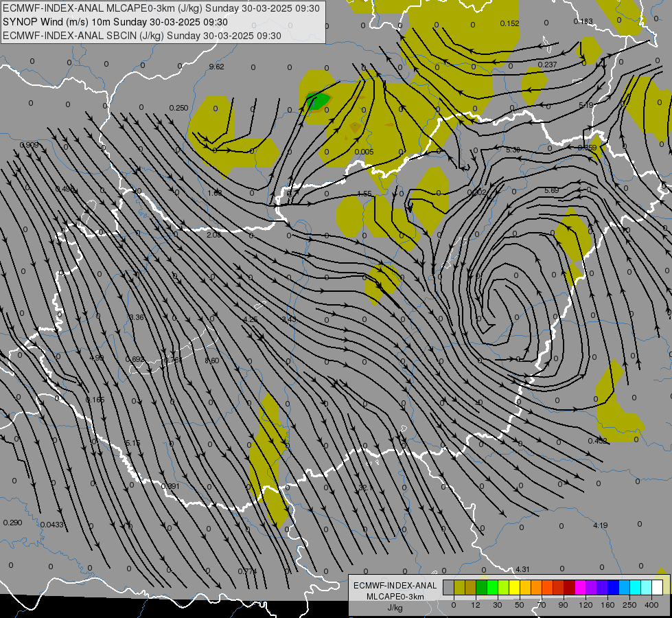Image resolution: width=672 pixels, height=618 pixels.
Task: Click the map value '0.152'
Action: 509,23
